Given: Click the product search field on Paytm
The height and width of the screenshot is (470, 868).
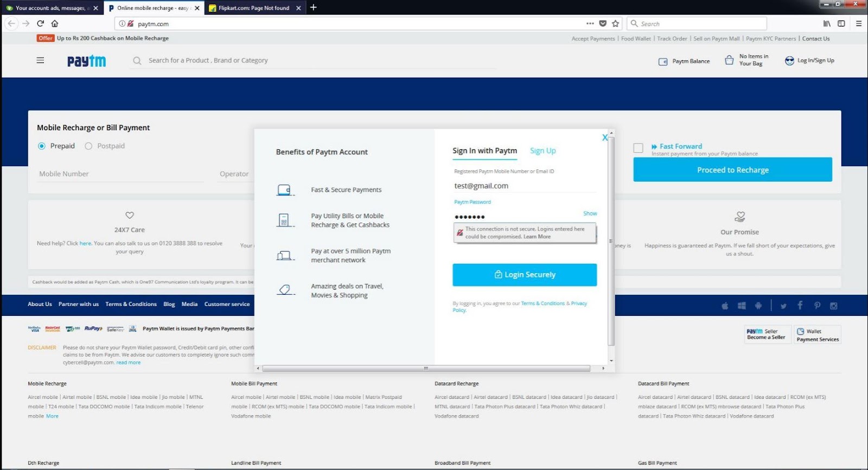Looking at the screenshot, I should [314, 61].
